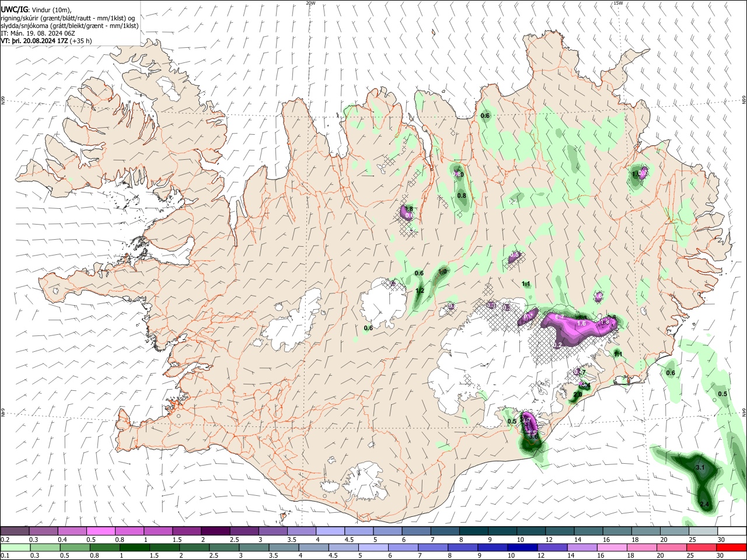This screenshot has height=560, width=747.
Task: Pick lower-row swatch between 2.5 and 3
Action: [224, 547]
